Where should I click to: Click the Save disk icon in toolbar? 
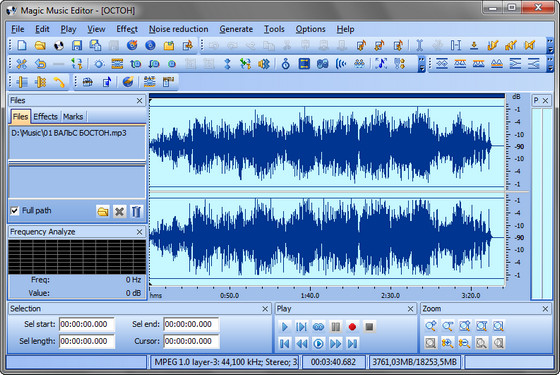[77, 45]
